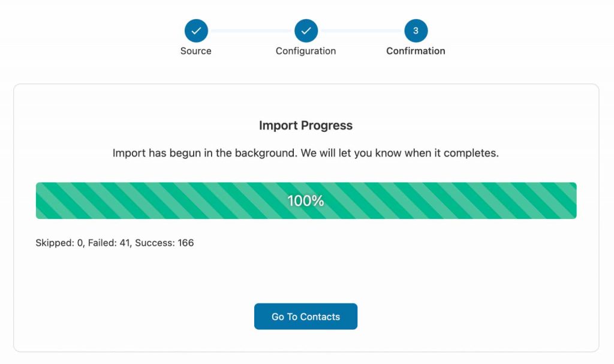Click the white checkmark inside the Source circle
The image size is (614, 364).
pos(196,31)
